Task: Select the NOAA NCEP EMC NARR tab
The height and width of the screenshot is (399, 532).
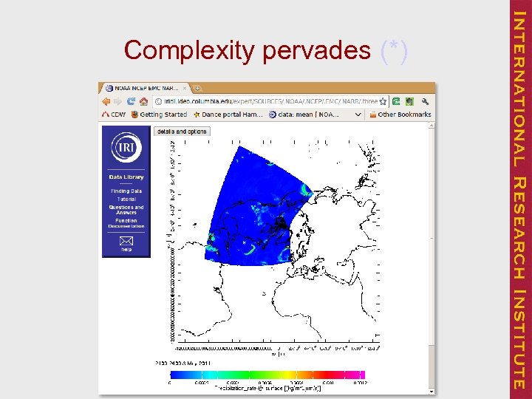Action: click(146, 88)
